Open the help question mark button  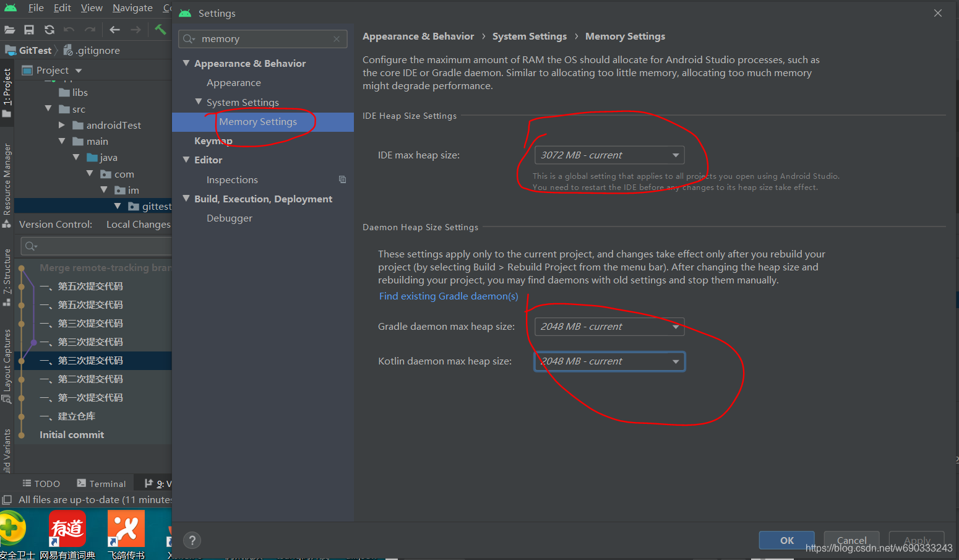point(192,540)
